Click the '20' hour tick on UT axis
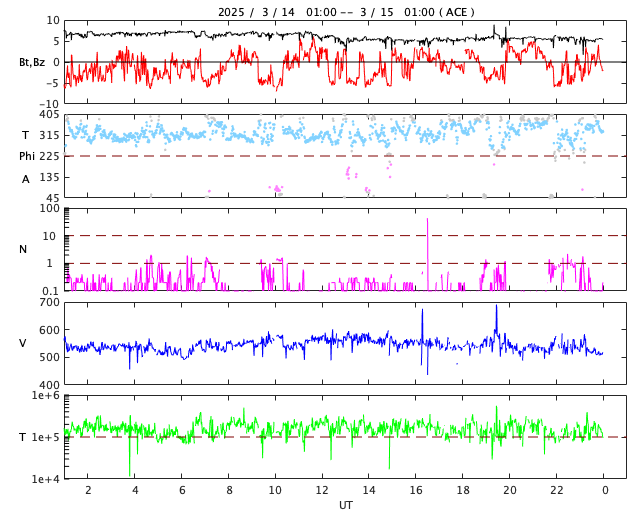 click(x=510, y=490)
